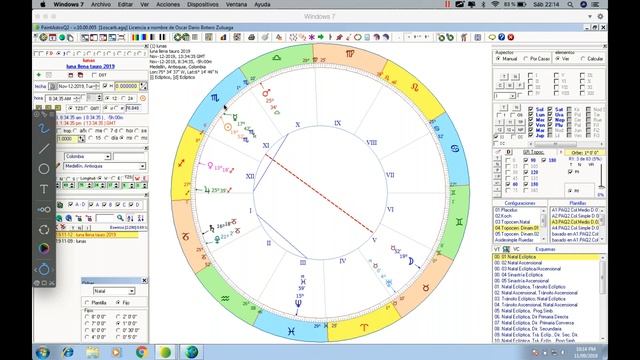640x360 pixels.
Task: Open the Dispositivos menu
Action: [x=203, y=4]
